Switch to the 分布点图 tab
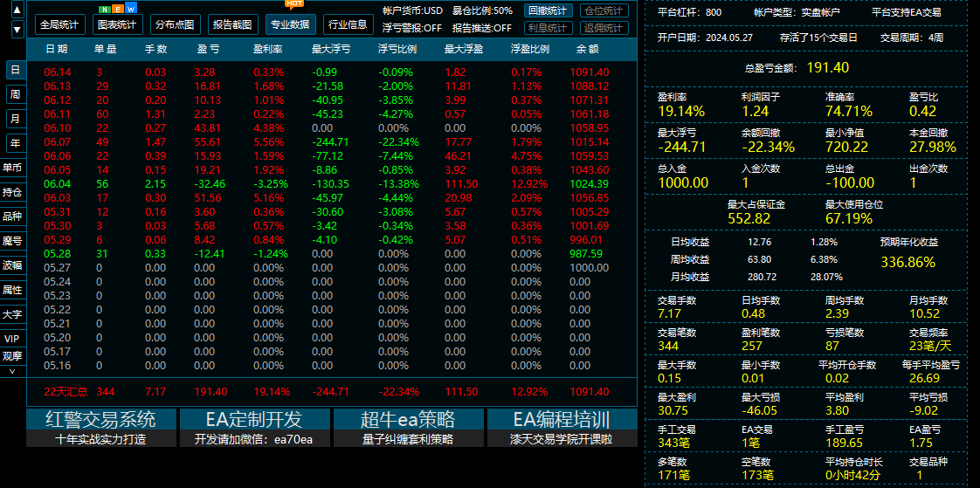 click(x=175, y=24)
